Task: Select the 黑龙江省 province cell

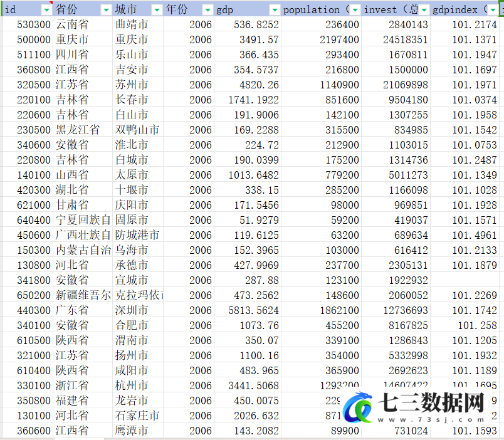Action: (x=83, y=130)
